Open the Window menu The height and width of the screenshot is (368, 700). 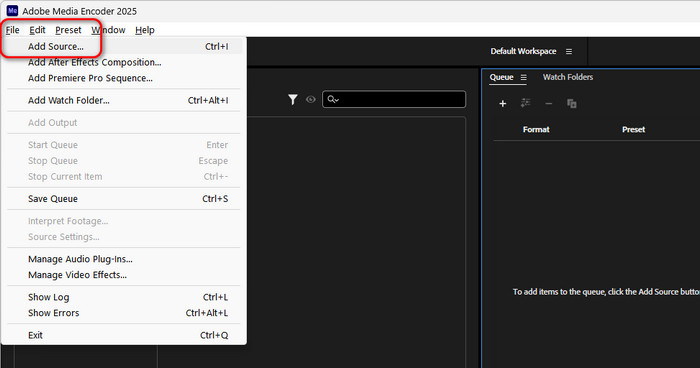108,30
